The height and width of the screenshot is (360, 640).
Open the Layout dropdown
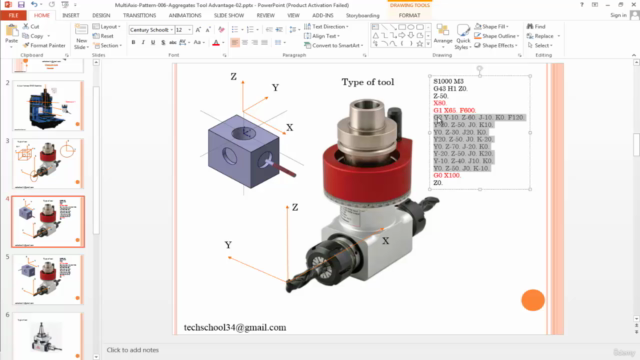(107, 27)
